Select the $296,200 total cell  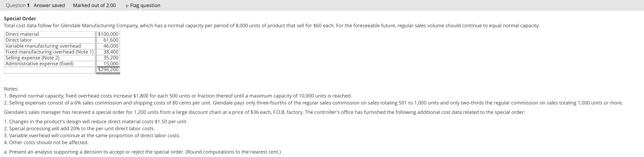(x=108, y=70)
